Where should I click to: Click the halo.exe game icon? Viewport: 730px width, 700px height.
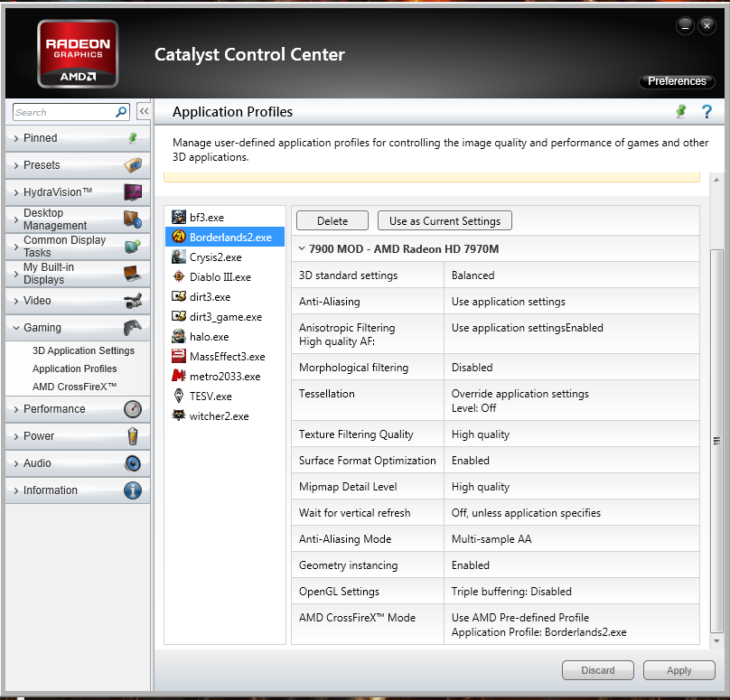pyautogui.click(x=179, y=336)
